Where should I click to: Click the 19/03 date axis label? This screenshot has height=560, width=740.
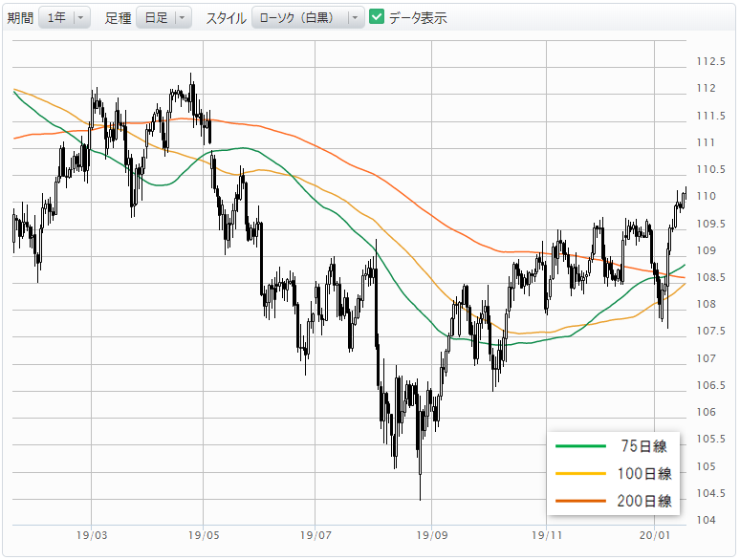(x=92, y=535)
